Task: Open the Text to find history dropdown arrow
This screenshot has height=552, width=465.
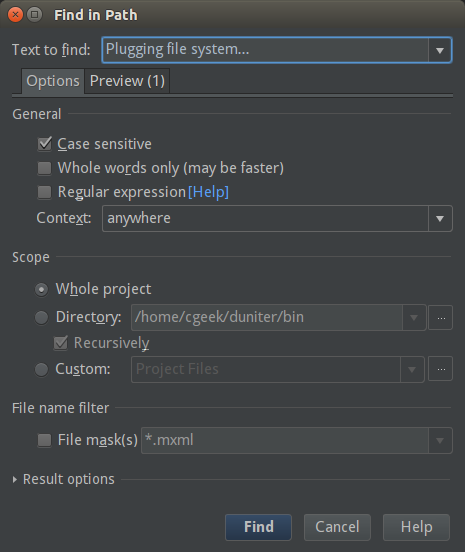Action: [x=440, y=50]
